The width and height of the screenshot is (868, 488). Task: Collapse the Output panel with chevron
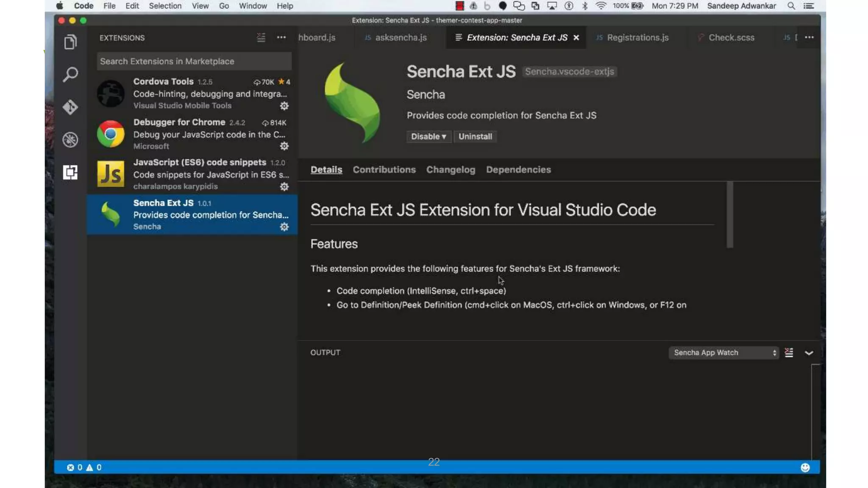[809, 353]
